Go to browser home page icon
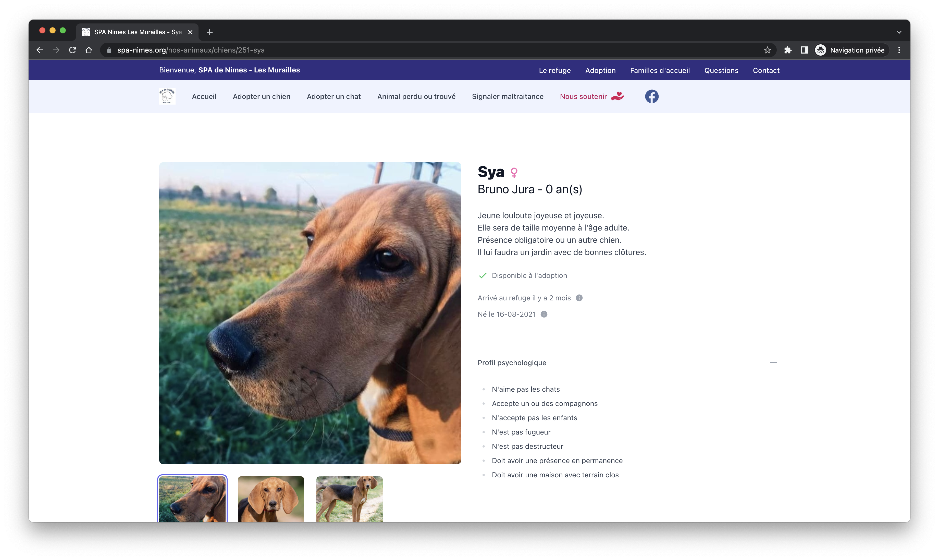 89,50
